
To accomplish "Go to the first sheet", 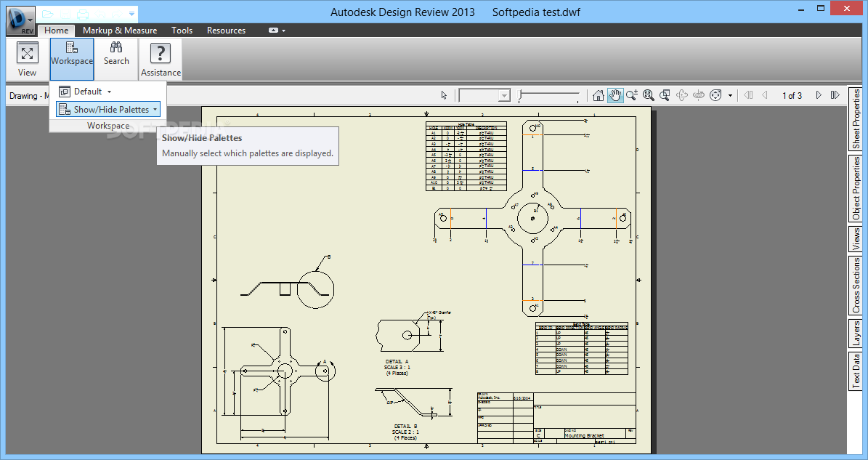I will [x=748, y=95].
